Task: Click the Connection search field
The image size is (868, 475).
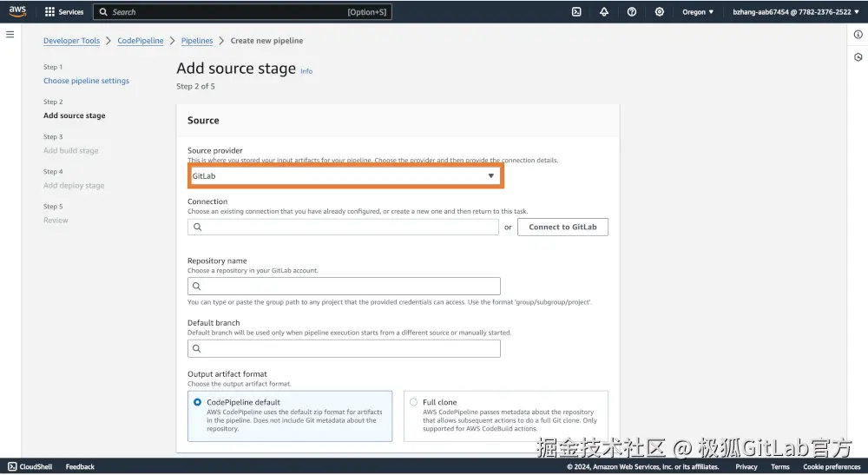Action: [343, 227]
